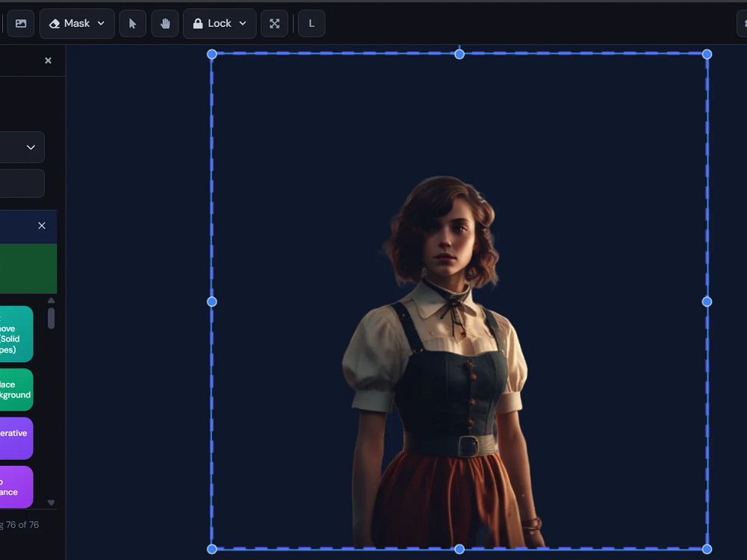
Task: Click the eraser Mask tool button
Action: click(69, 23)
